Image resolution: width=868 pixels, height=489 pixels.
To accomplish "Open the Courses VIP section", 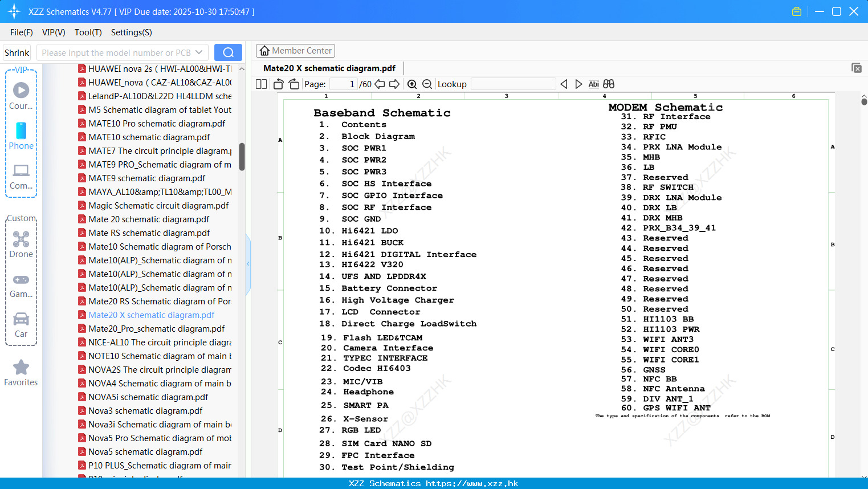I will coord(21,96).
